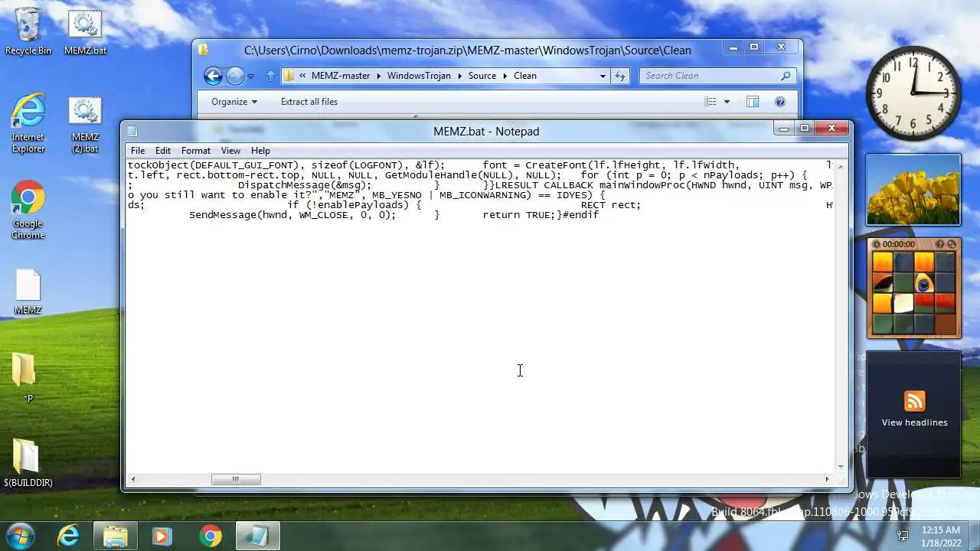Click the toucan eye puzzle tile
The height and width of the screenshot is (551, 980).
coord(924,283)
